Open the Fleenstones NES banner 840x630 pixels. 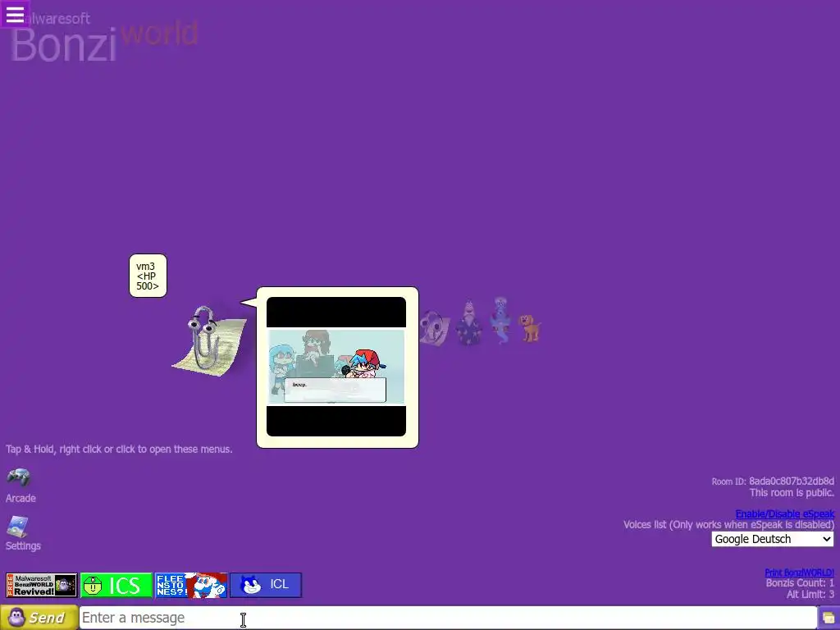(x=190, y=585)
